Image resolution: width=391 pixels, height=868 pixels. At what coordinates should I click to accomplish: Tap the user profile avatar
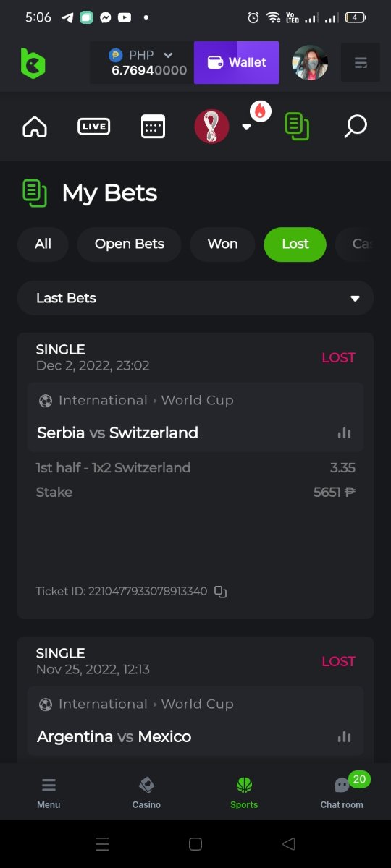pyautogui.click(x=310, y=63)
